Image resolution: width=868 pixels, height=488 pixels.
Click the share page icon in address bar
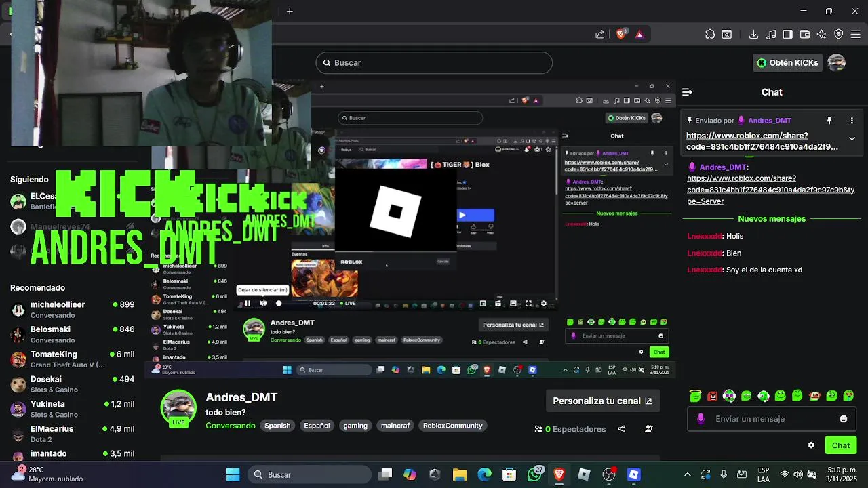600,34
